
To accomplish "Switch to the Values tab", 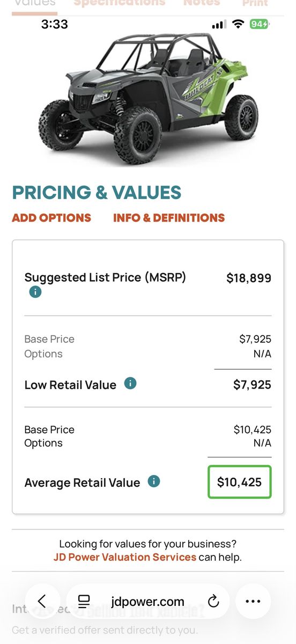I will (x=34, y=3).
